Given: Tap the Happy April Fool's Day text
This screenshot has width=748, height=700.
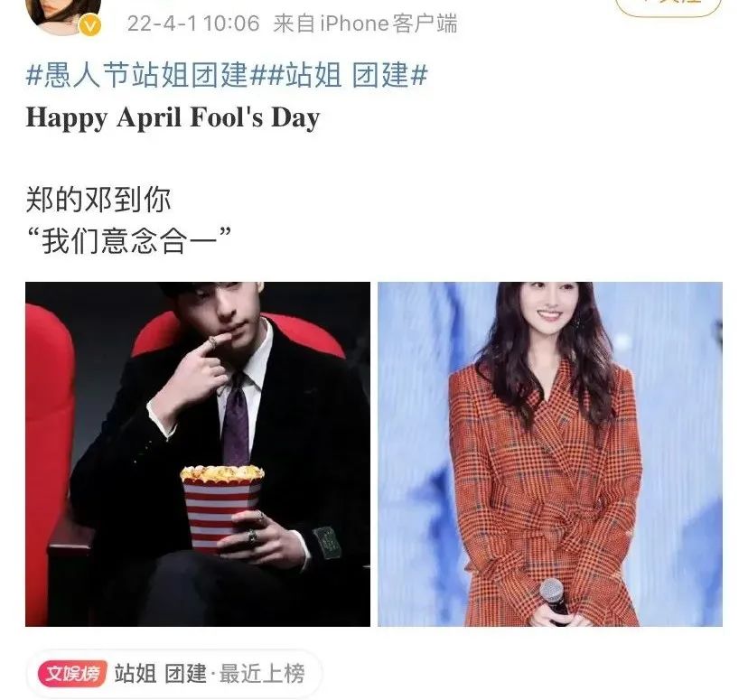Looking at the screenshot, I should 173,117.
